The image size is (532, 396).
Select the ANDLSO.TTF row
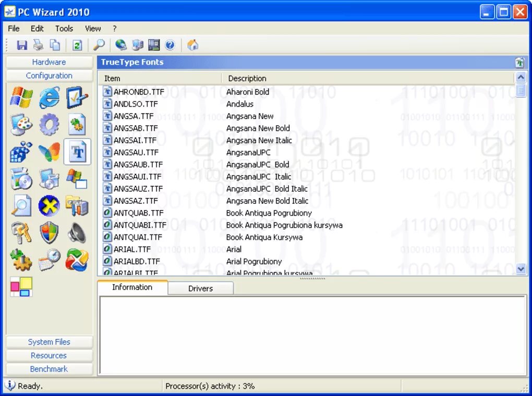coord(307,104)
